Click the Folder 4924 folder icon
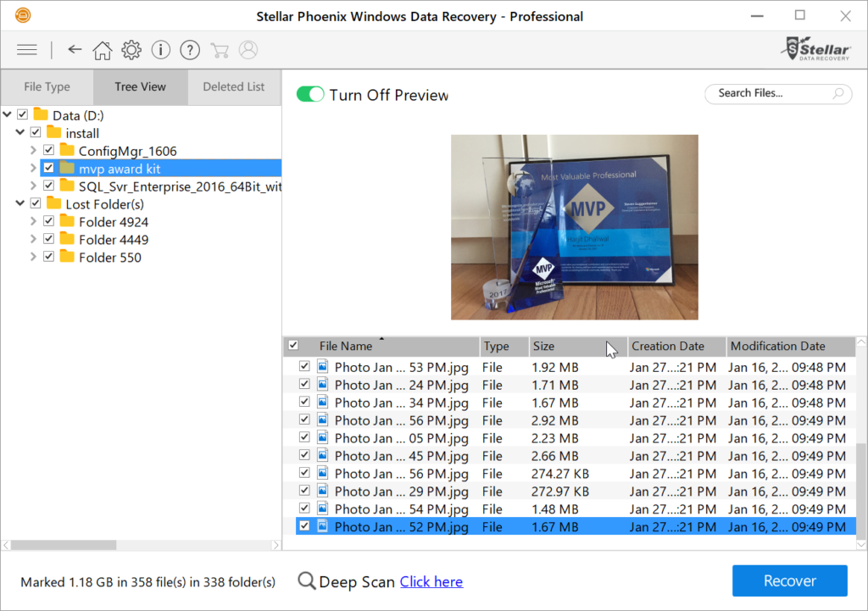The width and height of the screenshot is (868, 611). [67, 221]
